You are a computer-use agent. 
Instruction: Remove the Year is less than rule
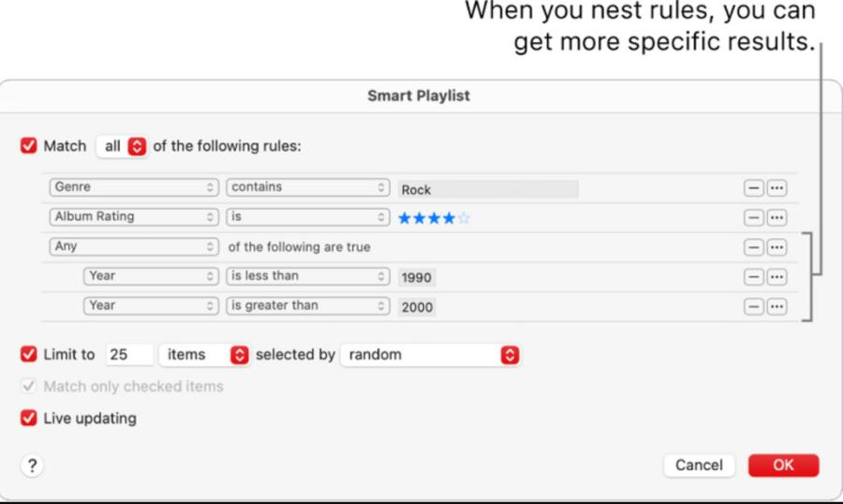click(x=754, y=276)
